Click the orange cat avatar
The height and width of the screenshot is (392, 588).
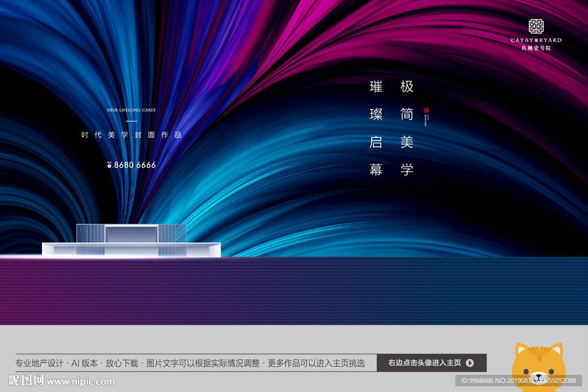[538, 367]
